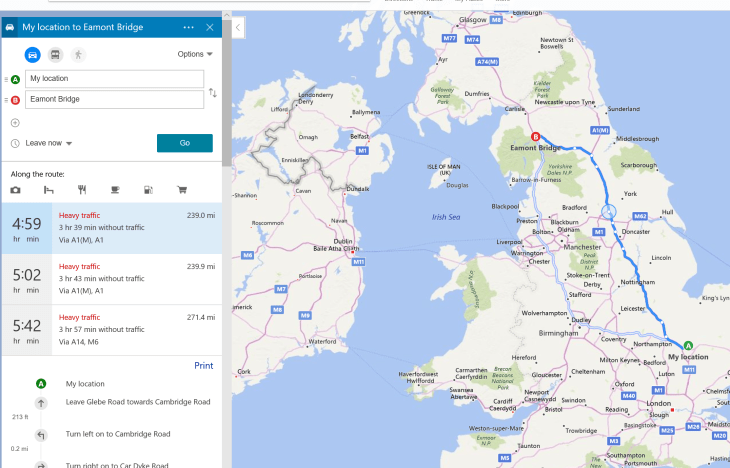Swap start and destination locations
This screenshot has width=730, height=468.
212,93
